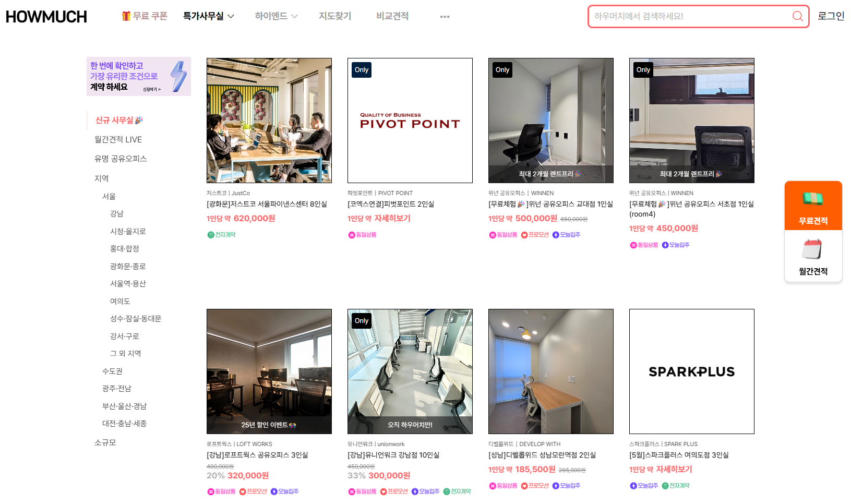
Task: Click 전자계약 badge under 스파크플러스 listing
Action: click(x=676, y=486)
